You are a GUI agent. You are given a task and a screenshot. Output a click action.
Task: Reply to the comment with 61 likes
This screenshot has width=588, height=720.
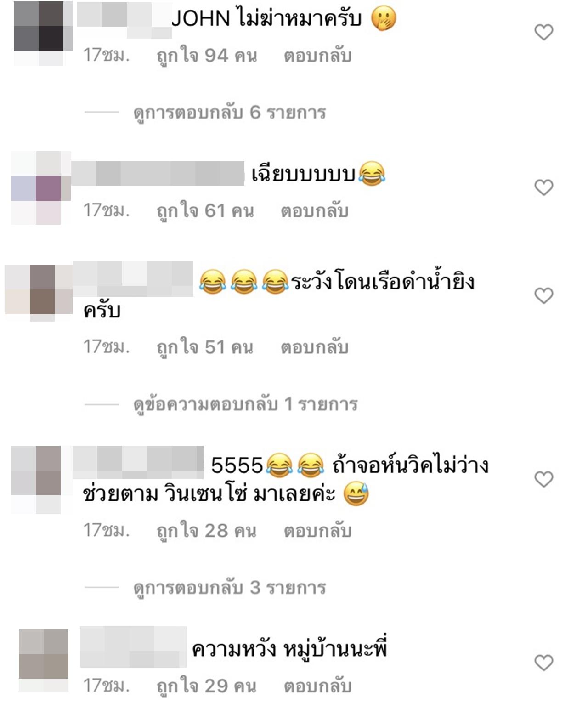tap(315, 211)
